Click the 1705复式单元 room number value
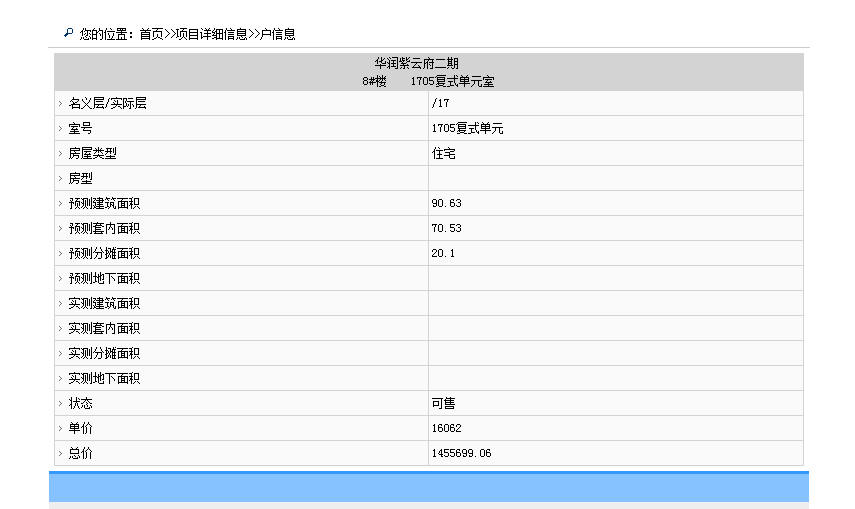 (x=467, y=128)
